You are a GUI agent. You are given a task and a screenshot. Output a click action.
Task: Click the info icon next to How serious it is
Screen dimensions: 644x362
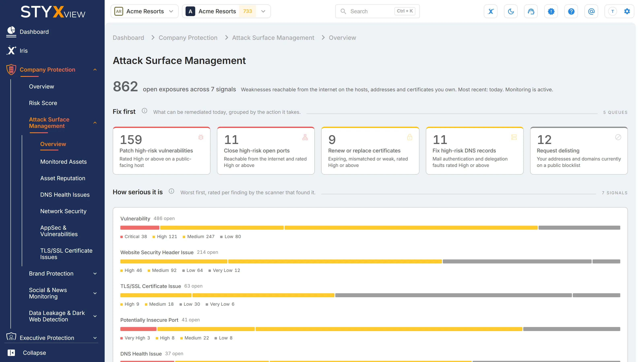pos(171,191)
